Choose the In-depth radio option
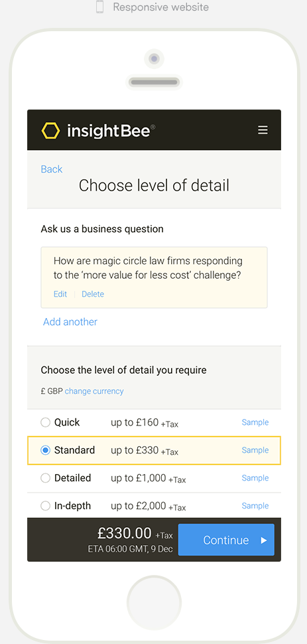Screen dimensions: 307x644 (46, 506)
